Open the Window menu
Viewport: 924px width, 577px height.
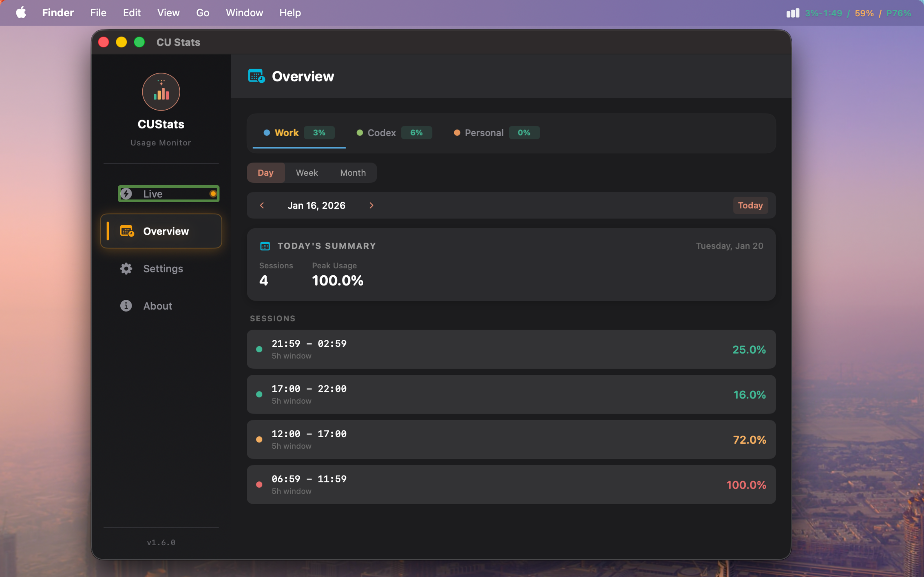(244, 13)
